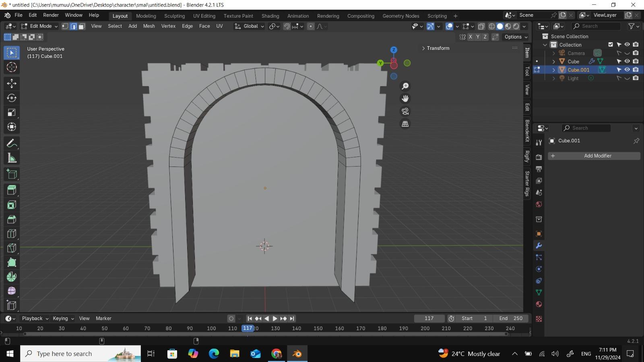Open the Edit Mode dropdown
This screenshot has height=362, width=644.
tap(39, 26)
